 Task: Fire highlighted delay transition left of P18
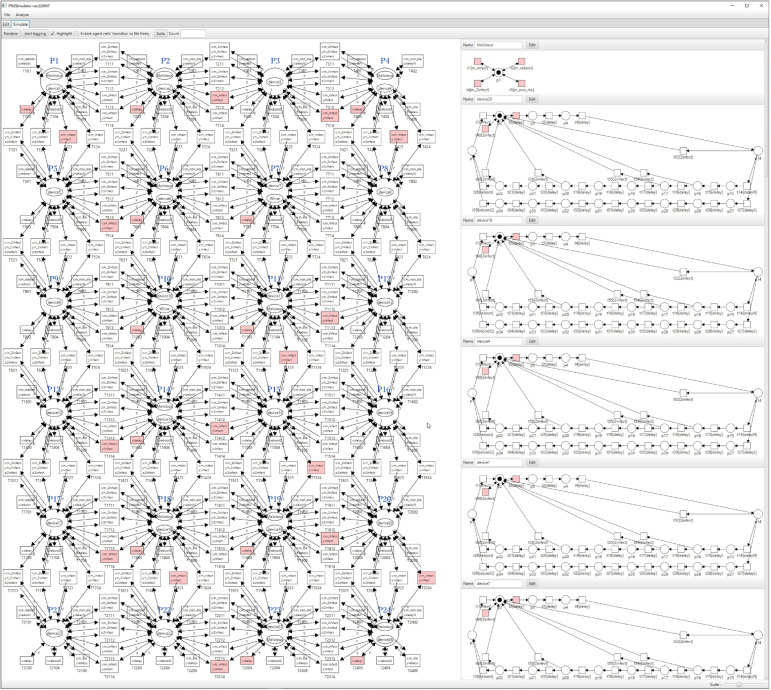click(137, 550)
